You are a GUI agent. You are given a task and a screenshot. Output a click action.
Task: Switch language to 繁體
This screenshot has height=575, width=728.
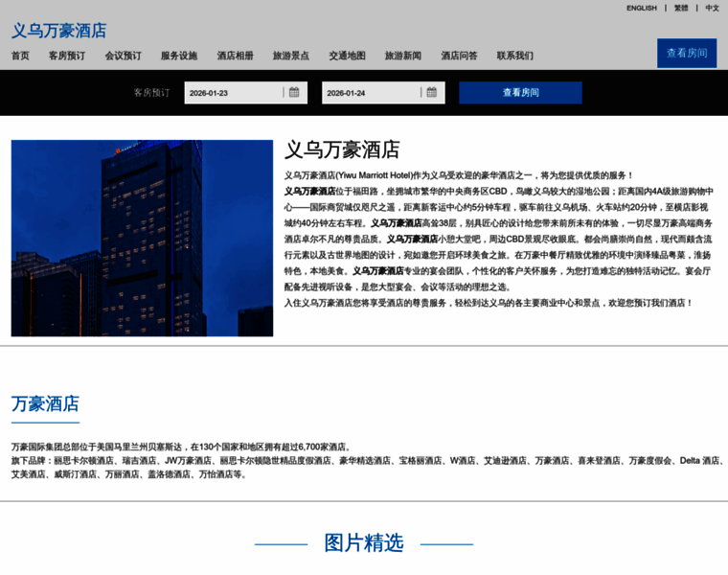[681, 8]
